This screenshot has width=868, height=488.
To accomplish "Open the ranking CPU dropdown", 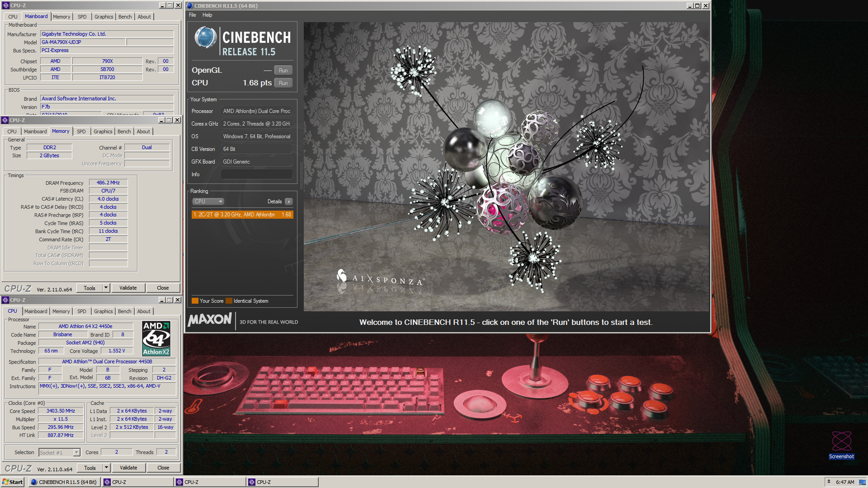I will tap(208, 202).
